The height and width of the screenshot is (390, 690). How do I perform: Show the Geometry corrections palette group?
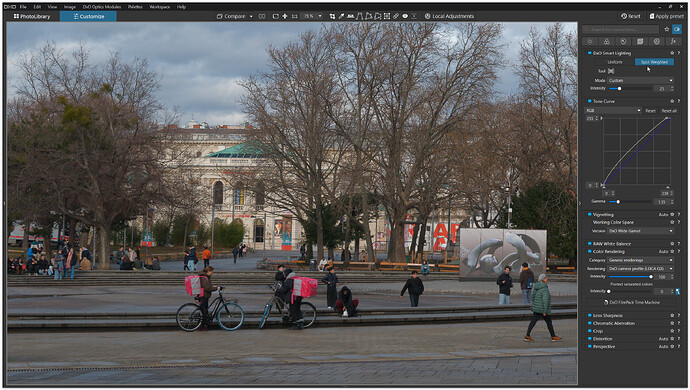(x=640, y=41)
